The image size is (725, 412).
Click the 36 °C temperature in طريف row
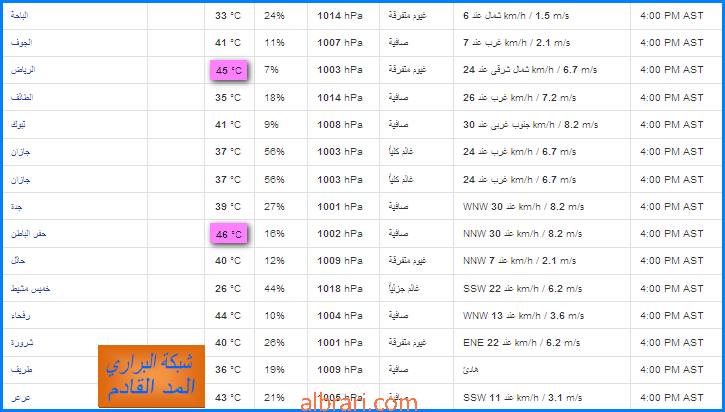click(228, 370)
